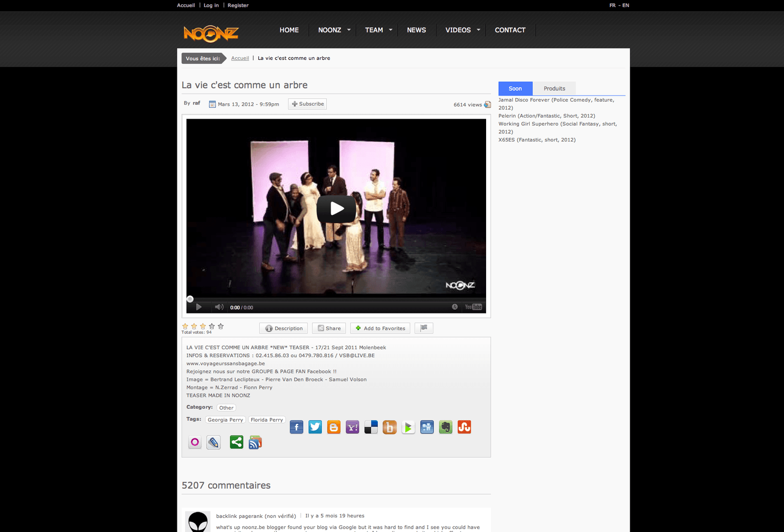Clip the page to Evernote

tap(445, 427)
